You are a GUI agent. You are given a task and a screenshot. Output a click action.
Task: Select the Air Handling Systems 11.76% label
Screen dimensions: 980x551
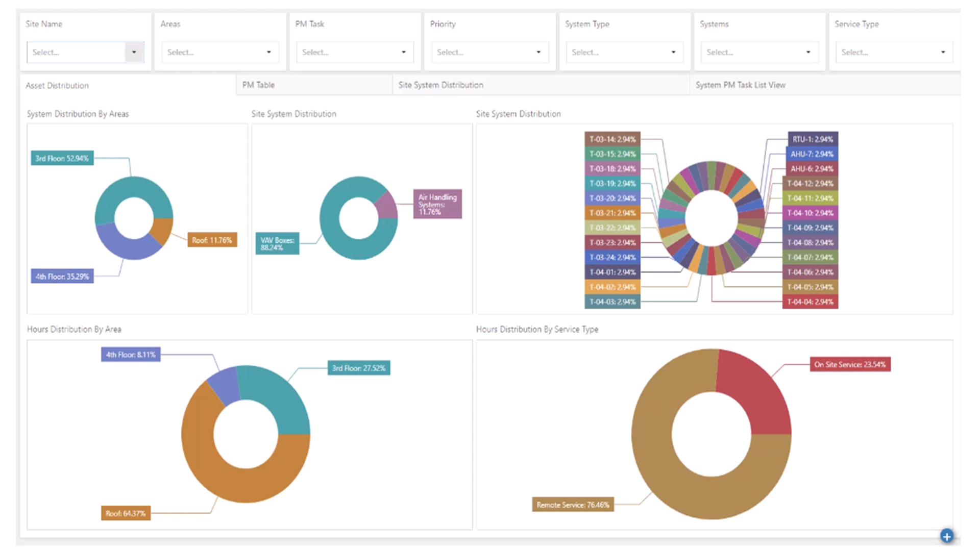(x=437, y=204)
